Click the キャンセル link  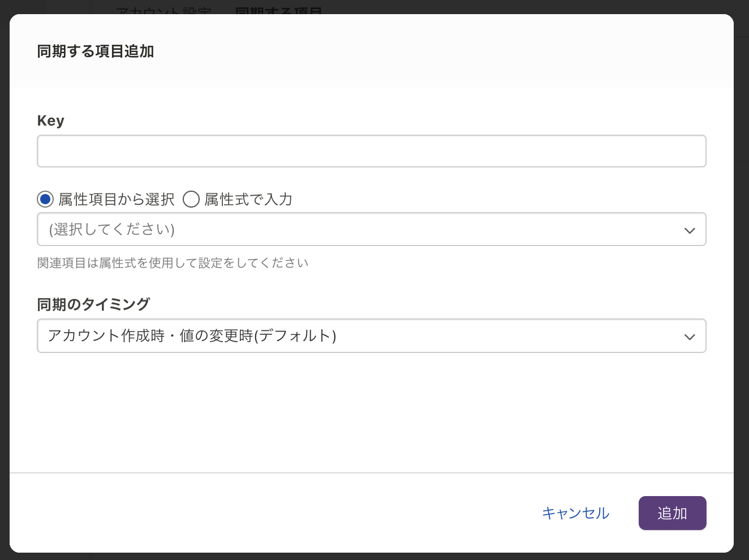click(x=575, y=513)
